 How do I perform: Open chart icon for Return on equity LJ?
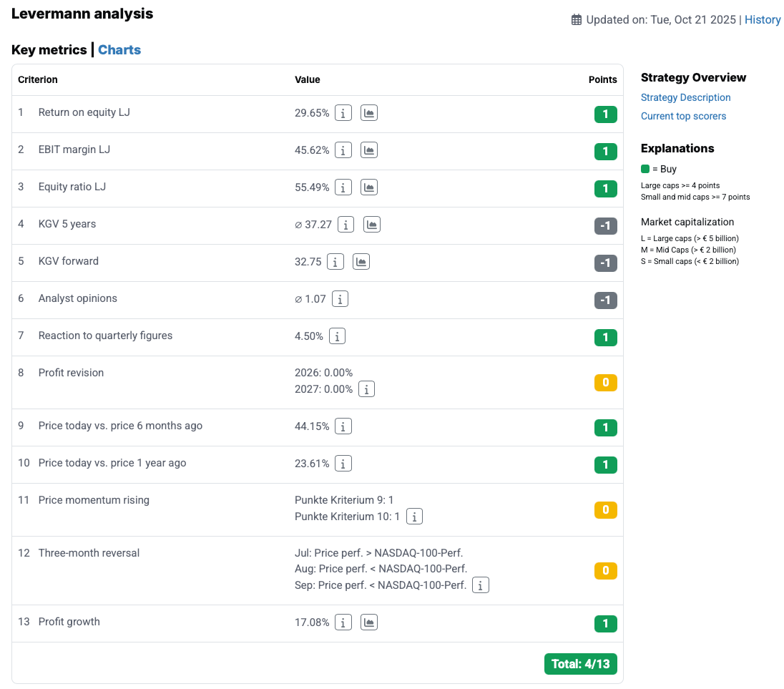[368, 113]
